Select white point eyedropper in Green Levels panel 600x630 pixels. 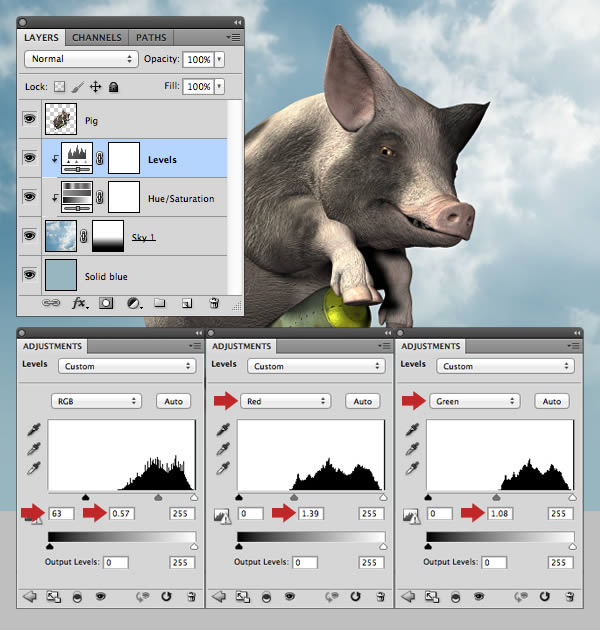412,468
